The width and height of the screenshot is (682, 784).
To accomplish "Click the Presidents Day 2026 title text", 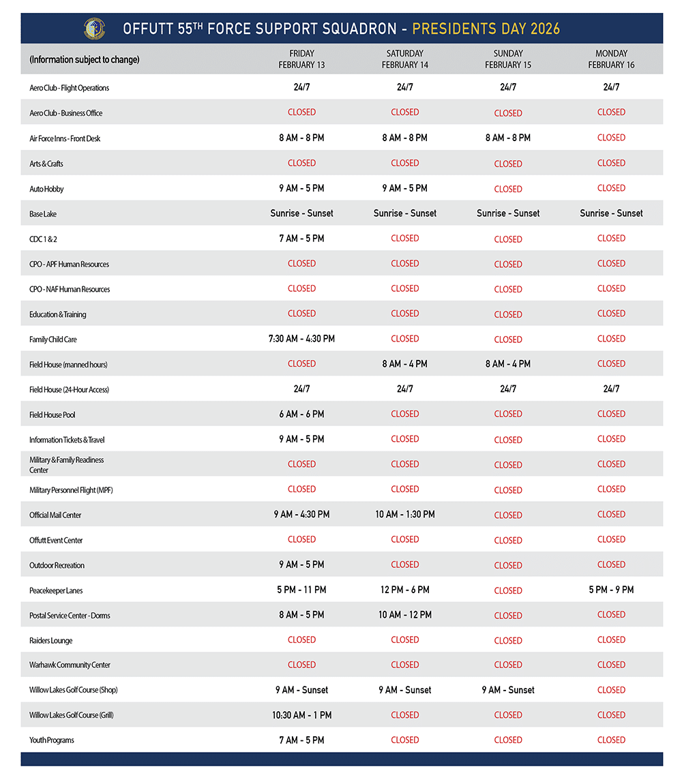I will point(486,29).
